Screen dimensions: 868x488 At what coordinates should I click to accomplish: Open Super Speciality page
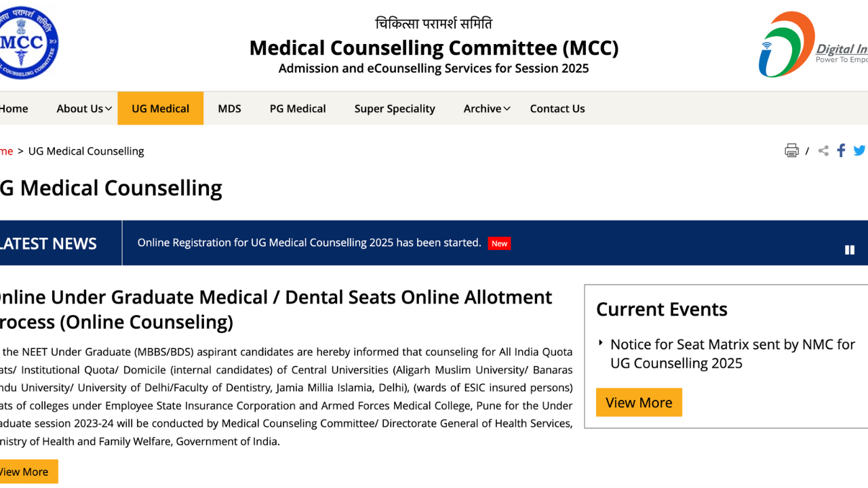[395, 108]
